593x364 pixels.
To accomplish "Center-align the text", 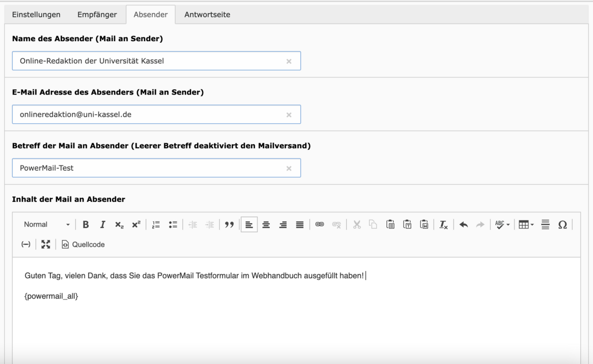I will tap(266, 225).
